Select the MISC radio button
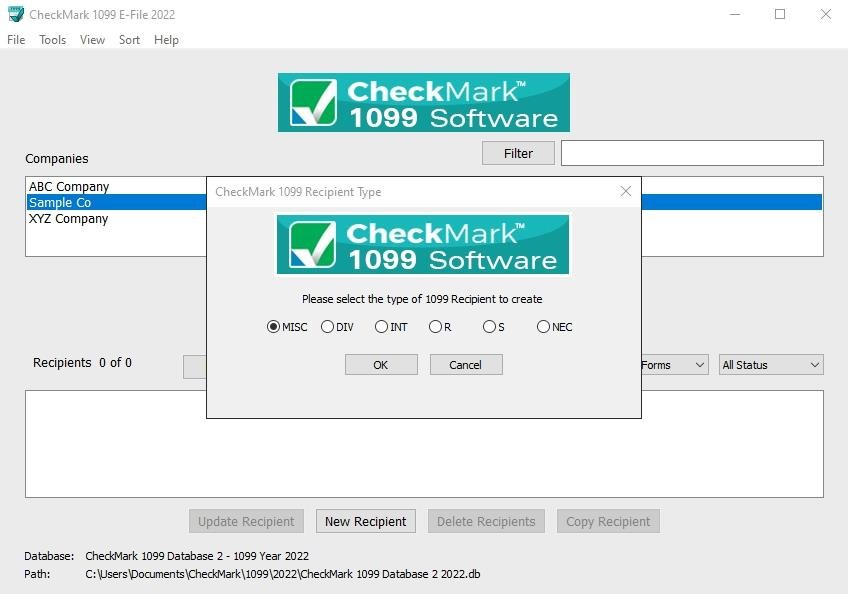Viewport: 848px width, 594px height. [x=273, y=327]
